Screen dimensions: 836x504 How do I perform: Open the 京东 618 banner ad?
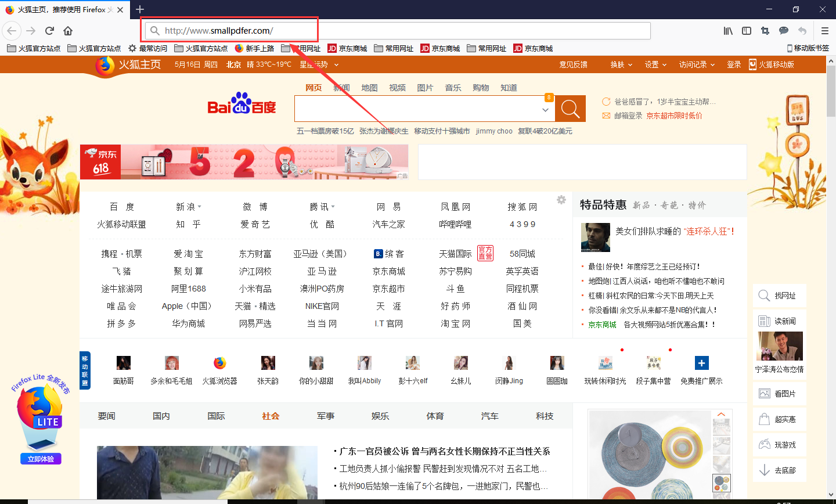click(244, 162)
